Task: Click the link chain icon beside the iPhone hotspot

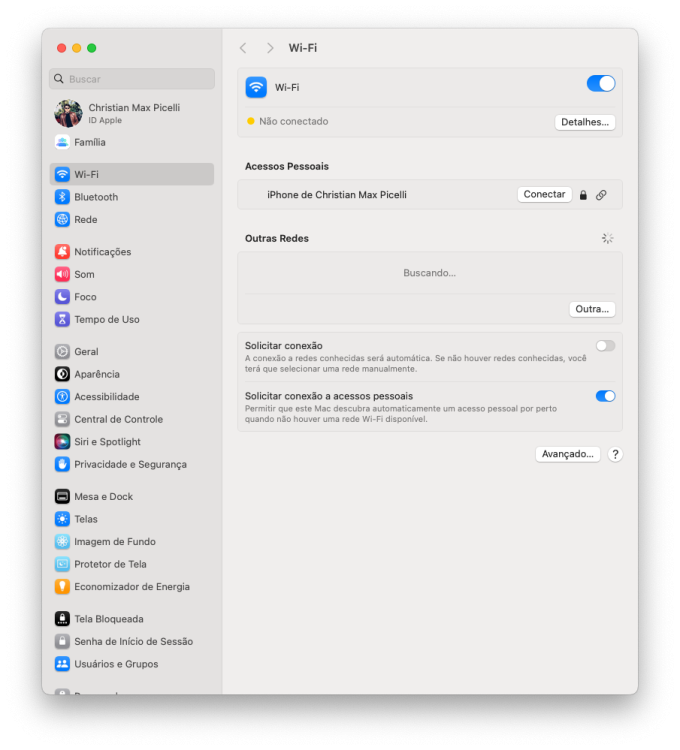Action: point(601,195)
